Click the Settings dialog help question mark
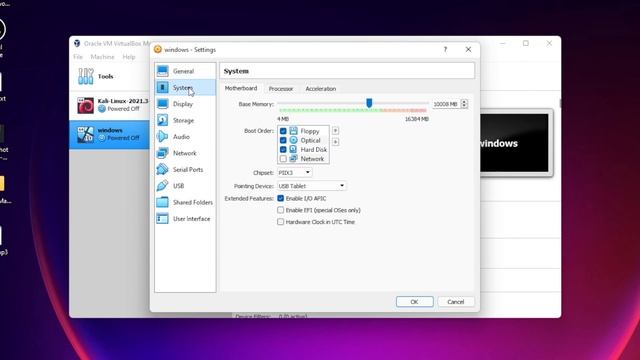Image resolution: width=640 pixels, height=360 pixels. (445, 49)
